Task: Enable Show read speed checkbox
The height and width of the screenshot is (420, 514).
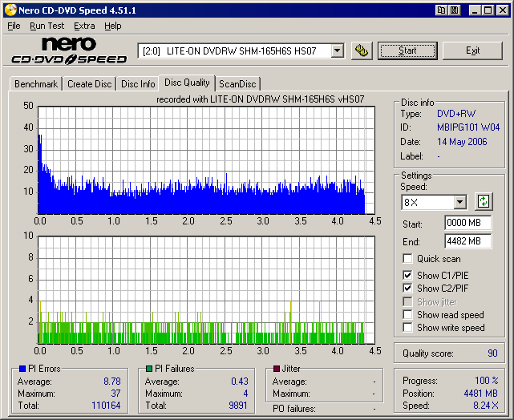Action: coord(408,315)
